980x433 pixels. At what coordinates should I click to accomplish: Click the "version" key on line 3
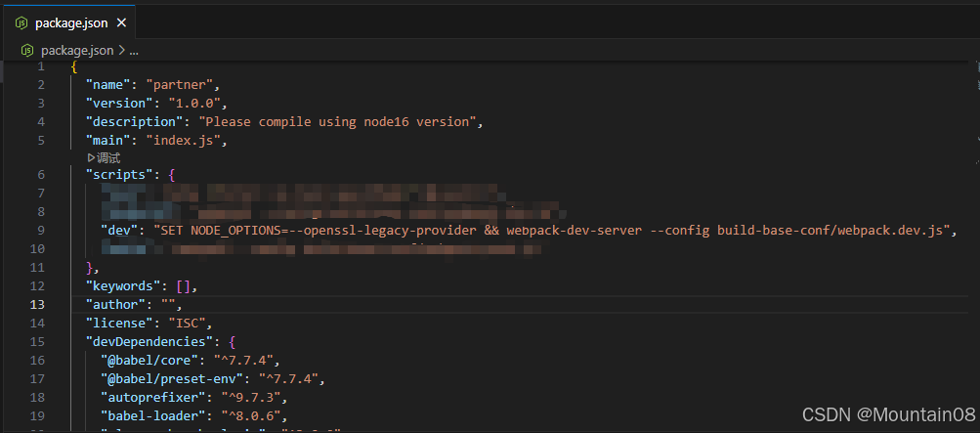tap(120, 103)
